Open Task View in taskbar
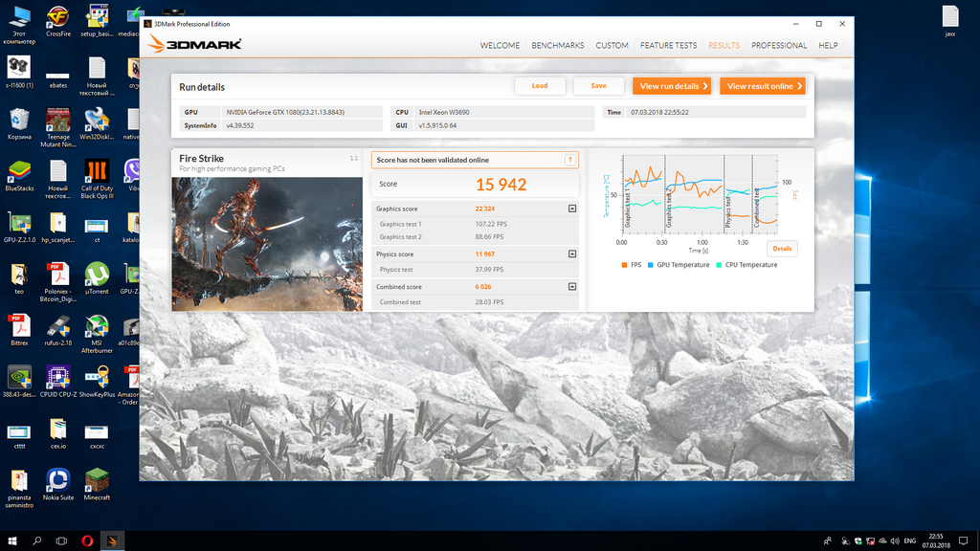This screenshot has height=551, width=980. (61, 541)
